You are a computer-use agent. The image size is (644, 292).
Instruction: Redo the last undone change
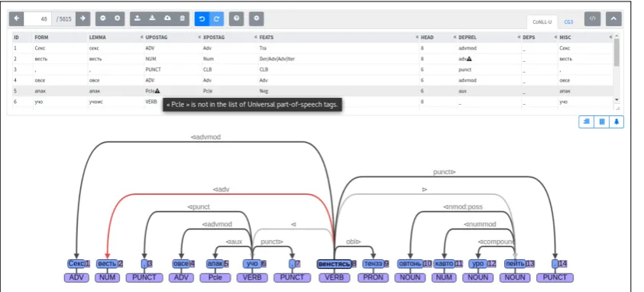pyautogui.click(x=217, y=18)
